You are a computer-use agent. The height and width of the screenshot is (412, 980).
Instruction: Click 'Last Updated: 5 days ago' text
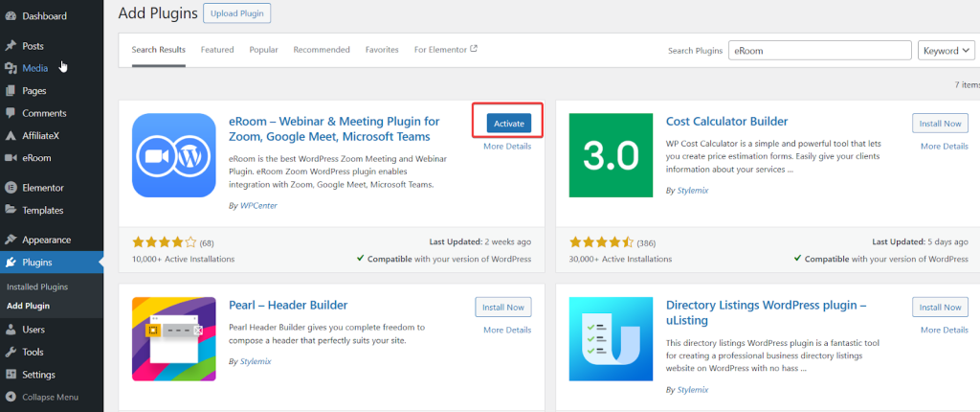[920, 241]
